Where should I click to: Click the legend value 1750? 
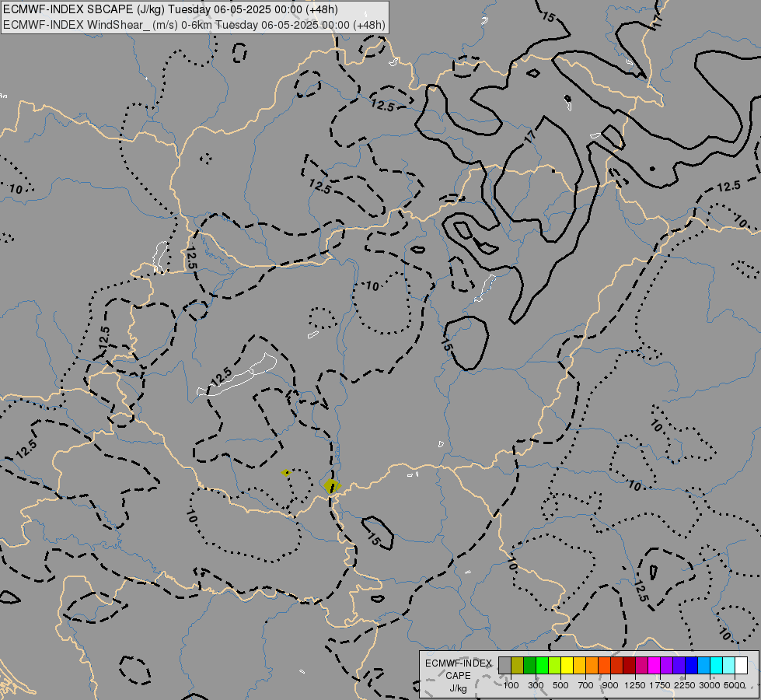[x=660, y=685]
